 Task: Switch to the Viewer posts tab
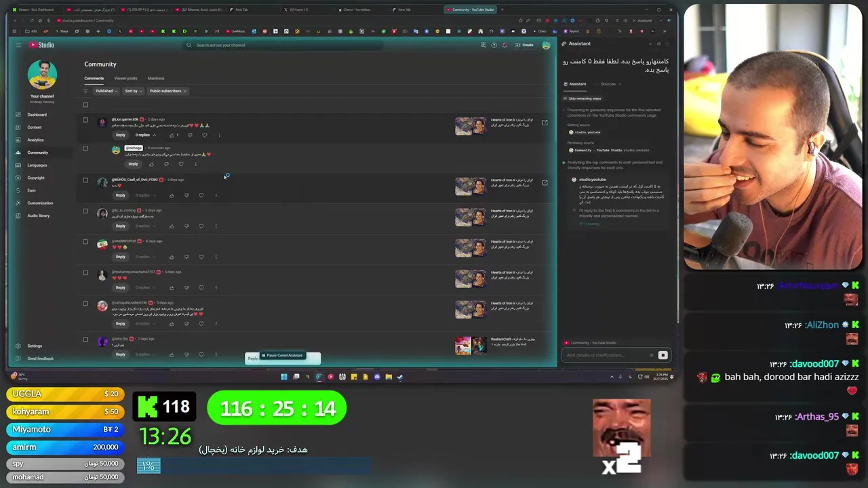(x=125, y=79)
